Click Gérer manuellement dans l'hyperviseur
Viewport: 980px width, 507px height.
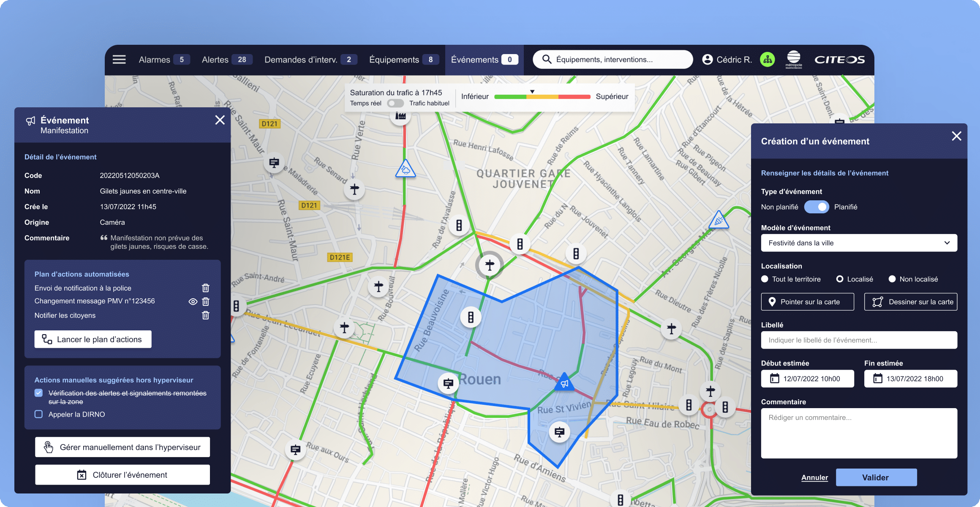[122, 447]
